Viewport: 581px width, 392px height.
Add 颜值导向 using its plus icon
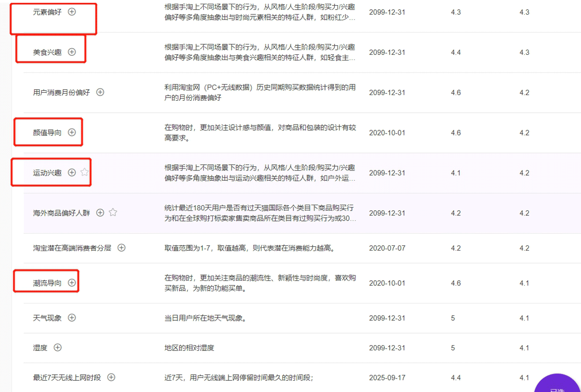click(72, 133)
